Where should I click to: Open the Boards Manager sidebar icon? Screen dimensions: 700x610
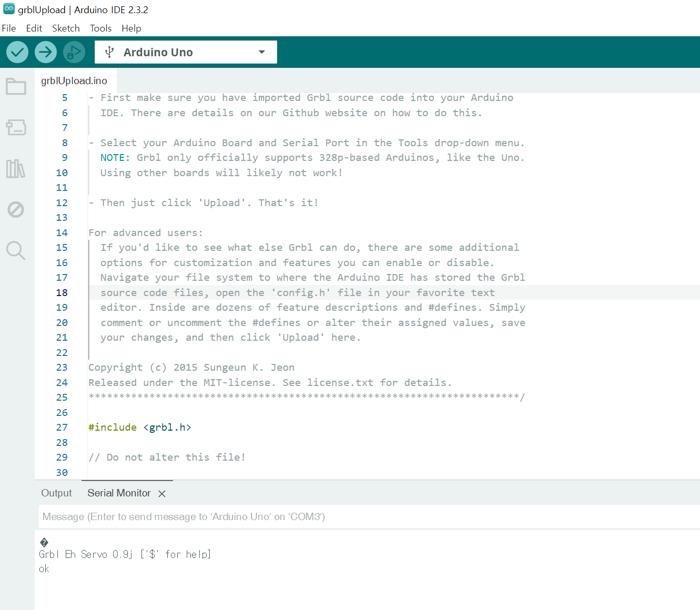(x=16, y=127)
